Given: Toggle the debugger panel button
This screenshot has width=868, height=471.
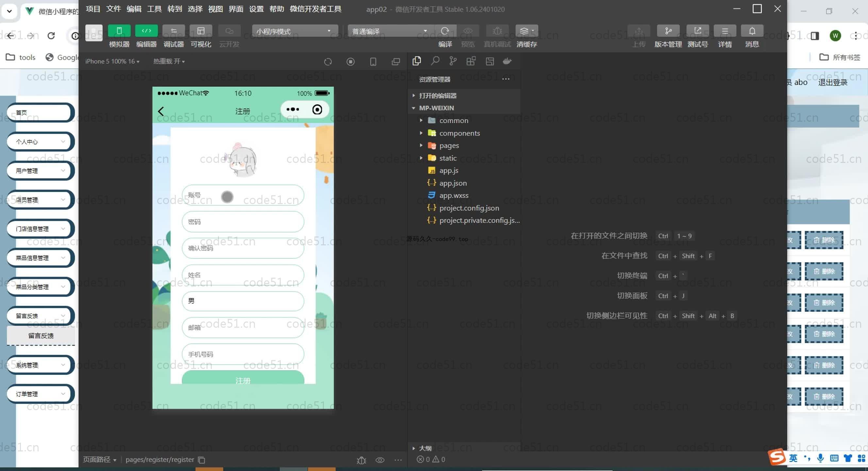Looking at the screenshot, I should point(174,31).
